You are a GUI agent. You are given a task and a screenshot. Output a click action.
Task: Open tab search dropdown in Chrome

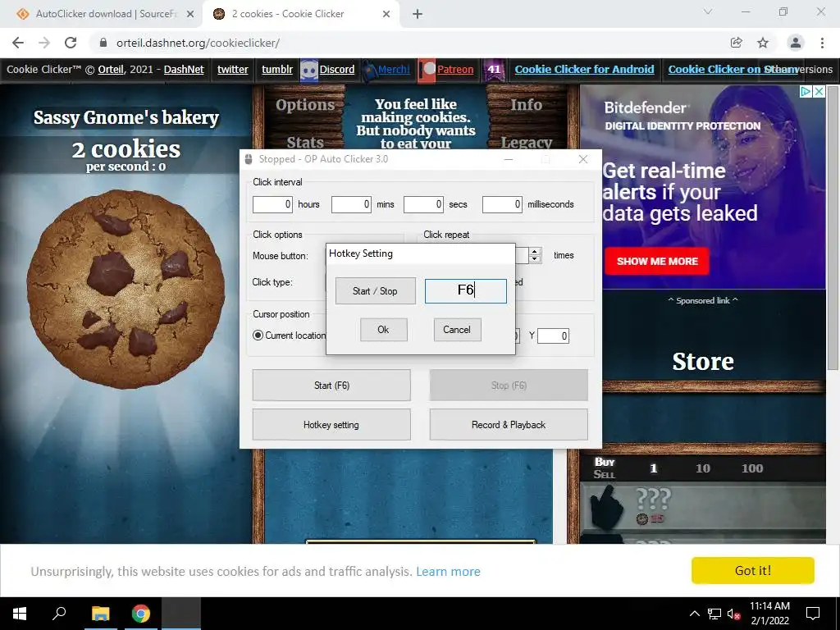(x=708, y=11)
